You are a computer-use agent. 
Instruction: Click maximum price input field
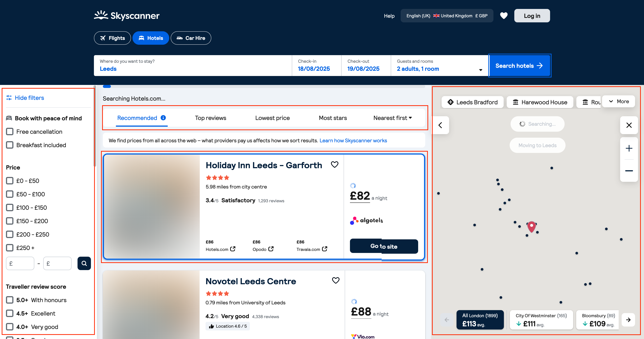click(57, 263)
